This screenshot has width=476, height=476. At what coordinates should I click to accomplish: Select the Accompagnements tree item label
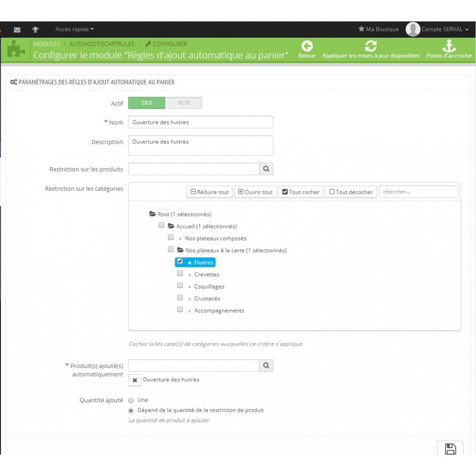point(219,310)
